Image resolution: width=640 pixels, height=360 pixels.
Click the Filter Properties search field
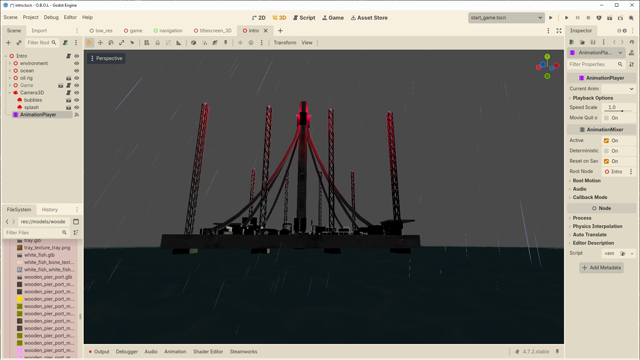click(596, 64)
